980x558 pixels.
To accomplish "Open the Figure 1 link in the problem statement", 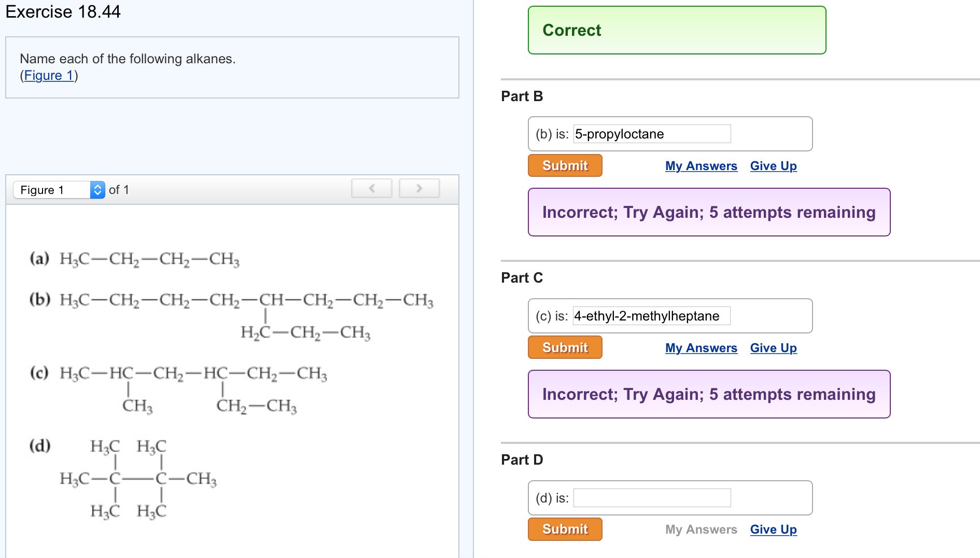I will click(48, 75).
